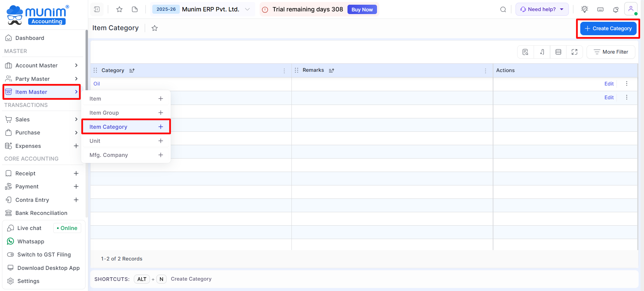
Task: Click the search magnifier icon in header
Action: click(503, 9)
